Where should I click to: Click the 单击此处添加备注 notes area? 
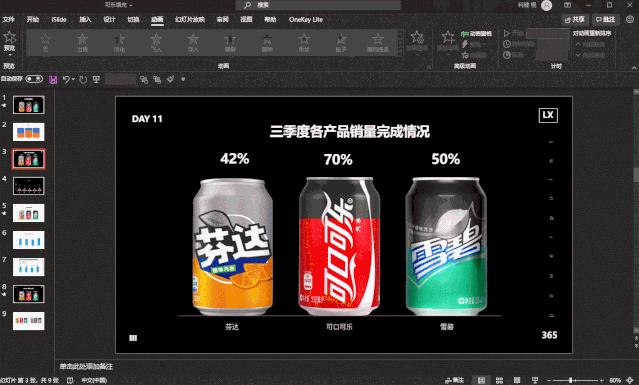pyautogui.click(x=86, y=366)
